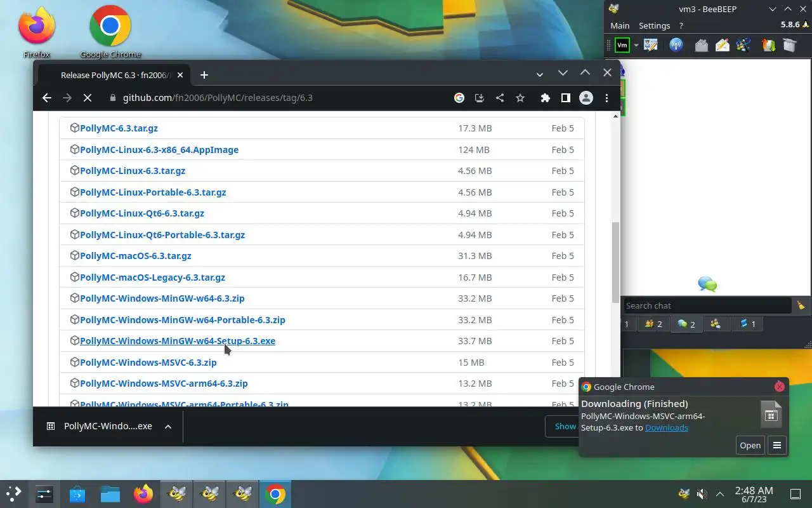Viewport: 812px width, 508px height.
Task: Download PollyMC-Windows-MSVC-6.3.zip
Action: [148, 363]
